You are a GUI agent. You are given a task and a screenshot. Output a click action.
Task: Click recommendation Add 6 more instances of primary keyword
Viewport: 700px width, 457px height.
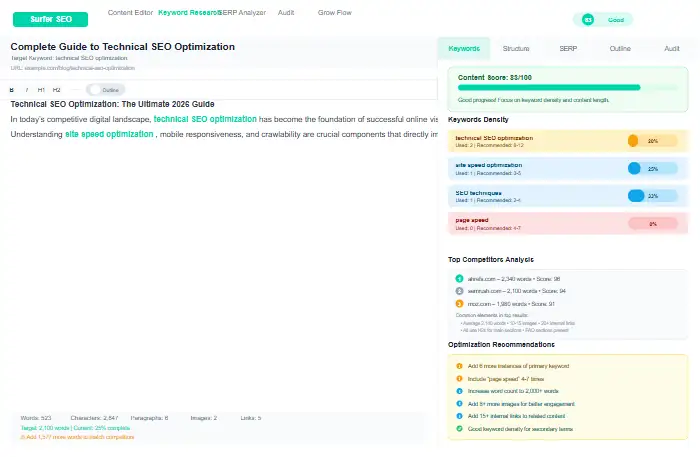[518, 366]
